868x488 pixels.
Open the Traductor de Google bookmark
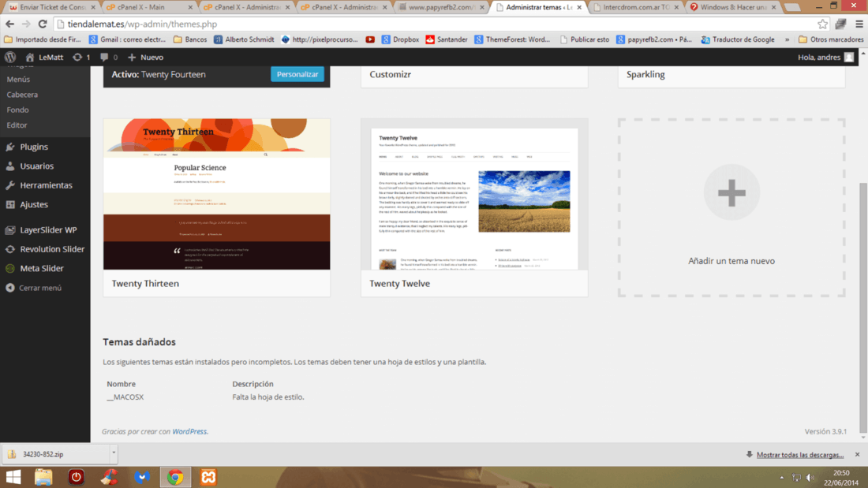[737, 39]
